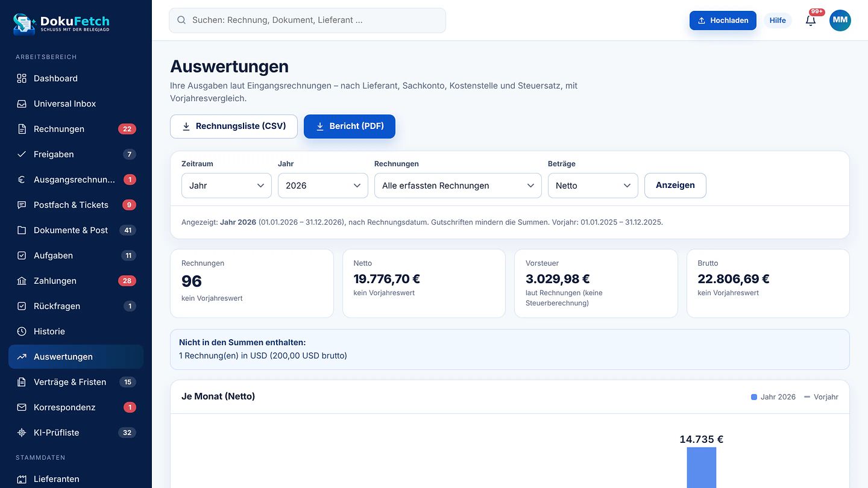The width and height of the screenshot is (868, 488).
Task: Click the KI-Prüfliste icon
Action: (x=22, y=433)
